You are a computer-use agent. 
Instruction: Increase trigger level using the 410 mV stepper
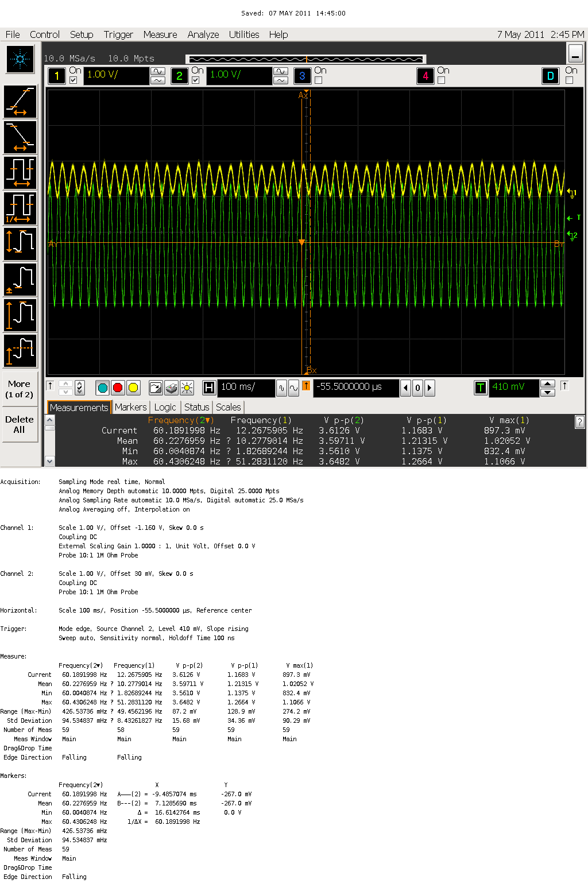coord(548,384)
